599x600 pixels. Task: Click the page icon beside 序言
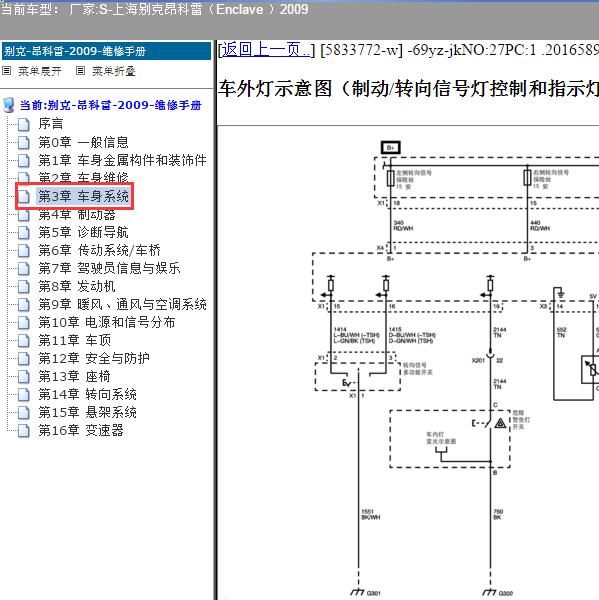[24, 124]
